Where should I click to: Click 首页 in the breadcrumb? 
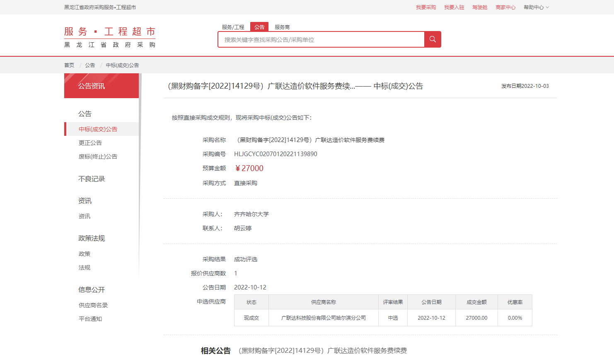[69, 65]
